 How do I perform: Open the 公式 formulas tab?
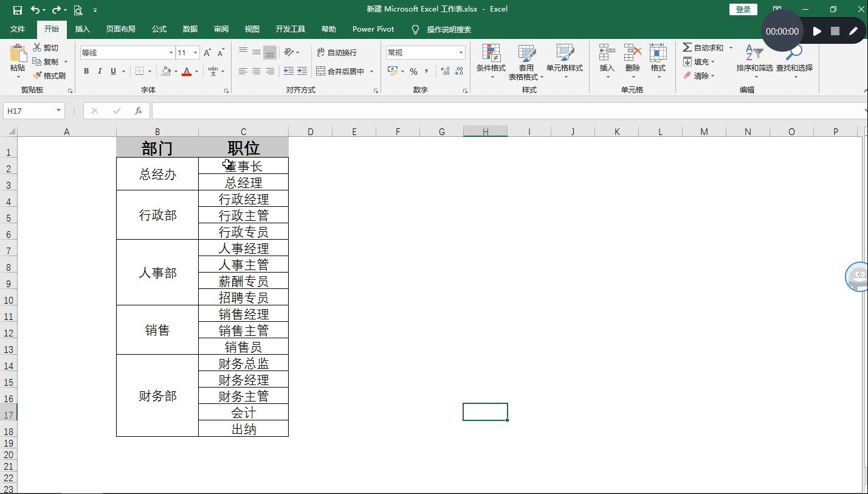coord(159,29)
